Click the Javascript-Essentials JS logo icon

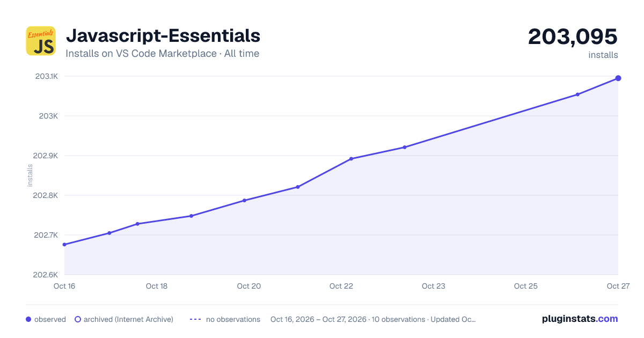pyautogui.click(x=41, y=41)
